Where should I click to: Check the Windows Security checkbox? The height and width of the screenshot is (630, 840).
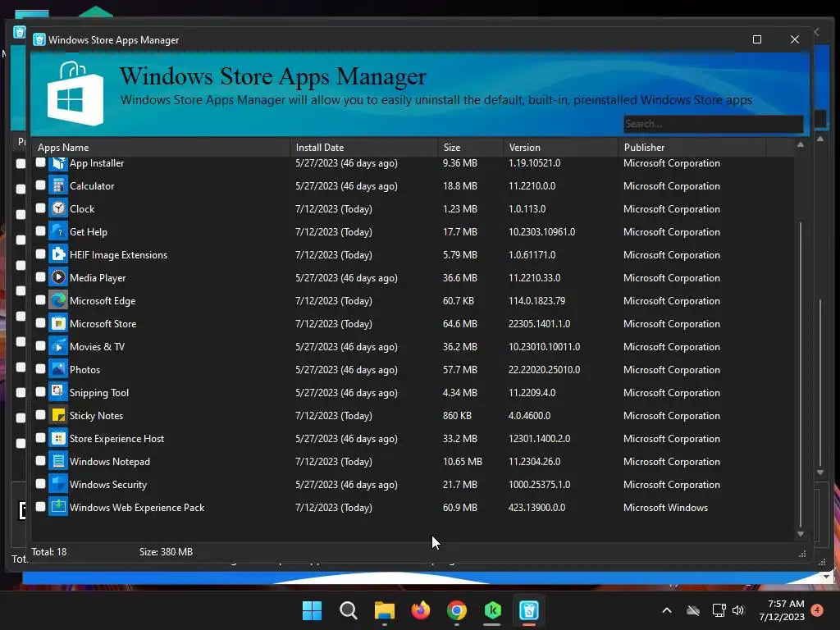click(x=41, y=484)
